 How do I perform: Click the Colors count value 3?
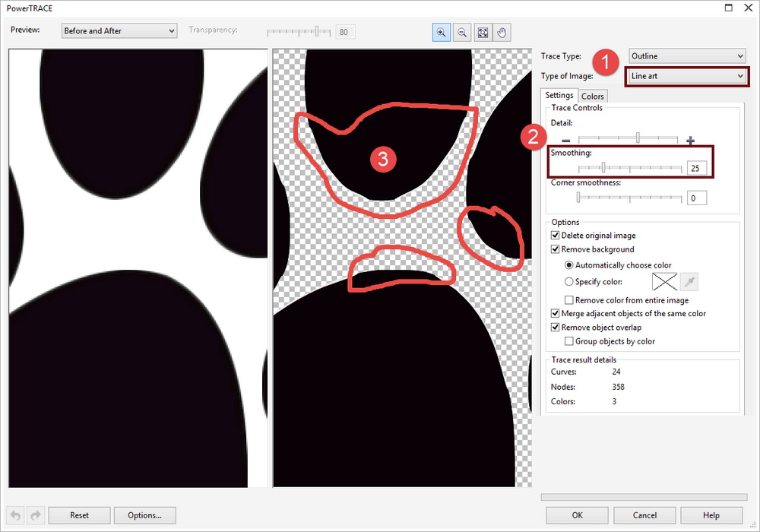(x=614, y=401)
